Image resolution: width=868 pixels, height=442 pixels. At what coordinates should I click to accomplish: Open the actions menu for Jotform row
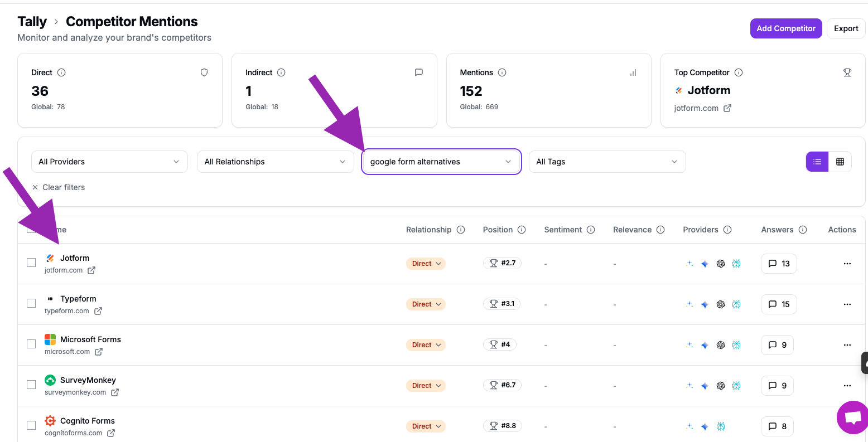[847, 264]
